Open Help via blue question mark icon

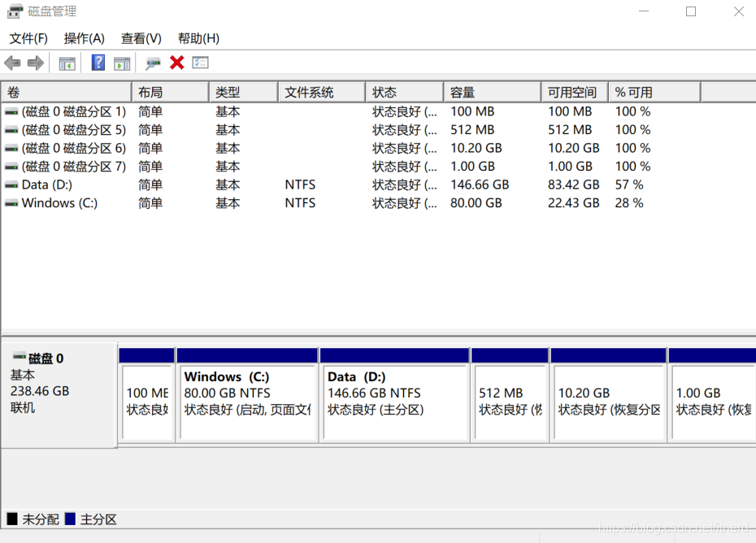(98, 63)
